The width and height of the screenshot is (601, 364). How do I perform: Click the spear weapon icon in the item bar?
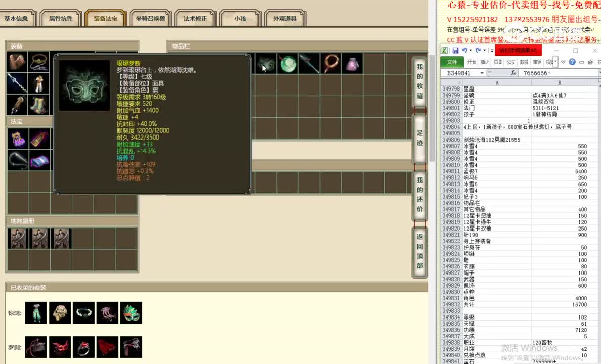[x=310, y=63]
